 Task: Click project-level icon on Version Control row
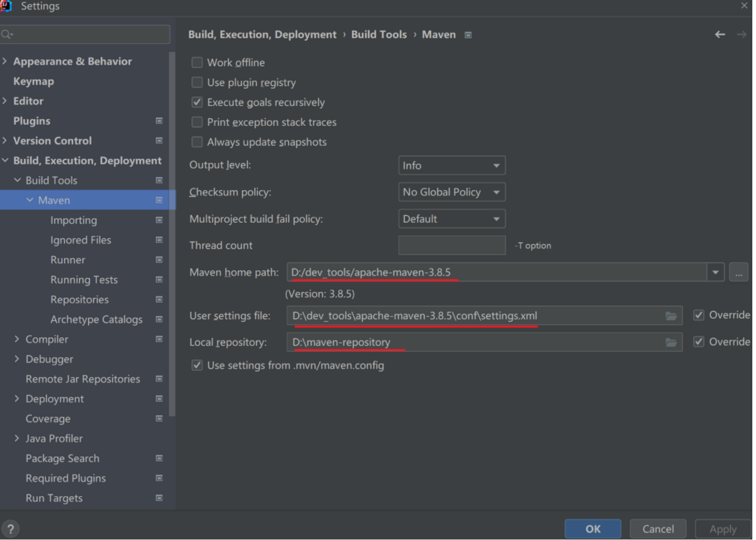pos(159,141)
